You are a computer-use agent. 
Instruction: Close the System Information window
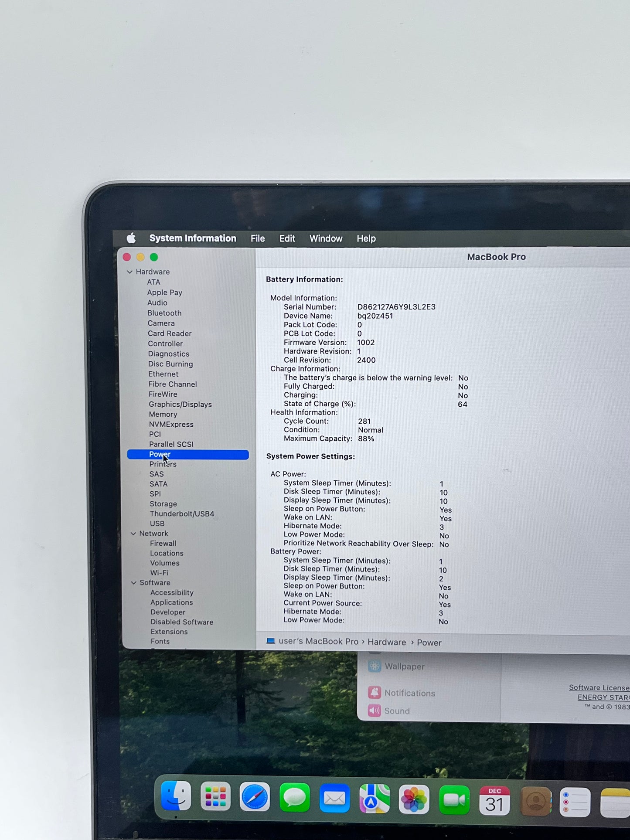point(127,257)
